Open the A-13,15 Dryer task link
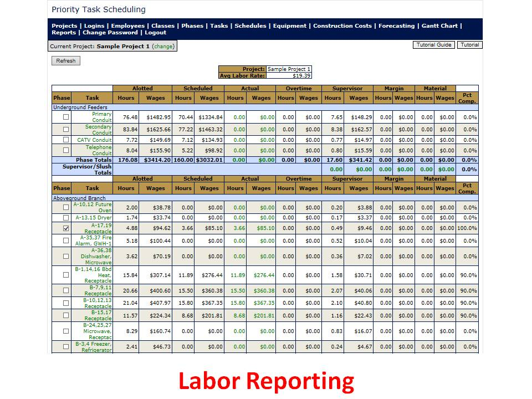This screenshot has width=532, height=399. coord(93,218)
